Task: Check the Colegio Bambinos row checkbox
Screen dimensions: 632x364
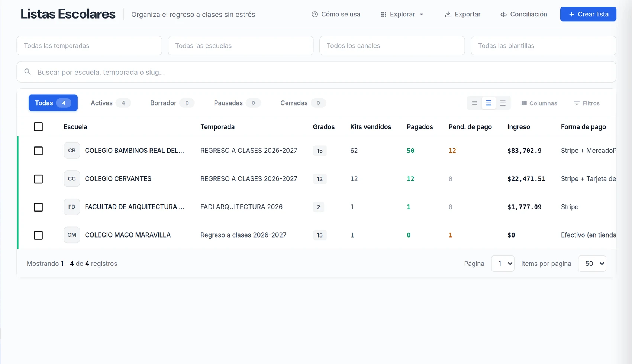Action: 38,151
